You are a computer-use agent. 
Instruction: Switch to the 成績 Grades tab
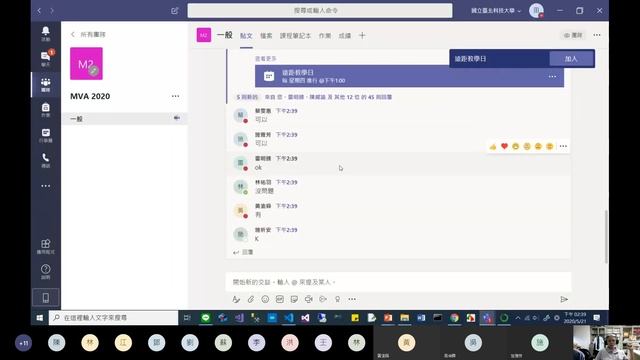point(344,36)
